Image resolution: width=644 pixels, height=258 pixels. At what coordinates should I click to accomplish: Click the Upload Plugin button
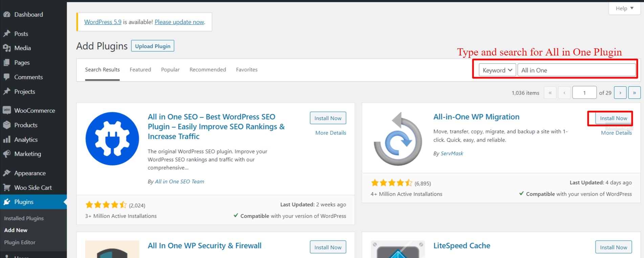(x=153, y=46)
